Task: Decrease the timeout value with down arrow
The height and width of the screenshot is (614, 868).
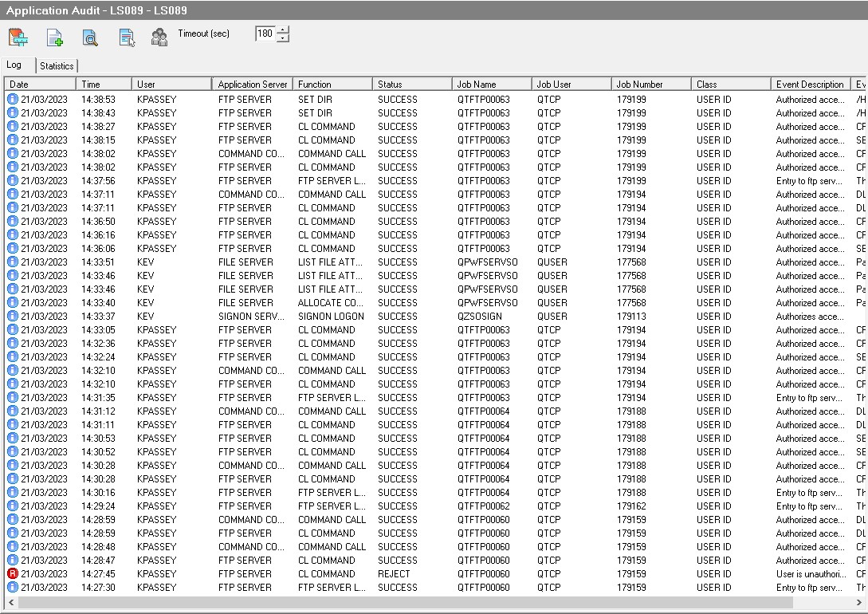Action: (x=283, y=37)
